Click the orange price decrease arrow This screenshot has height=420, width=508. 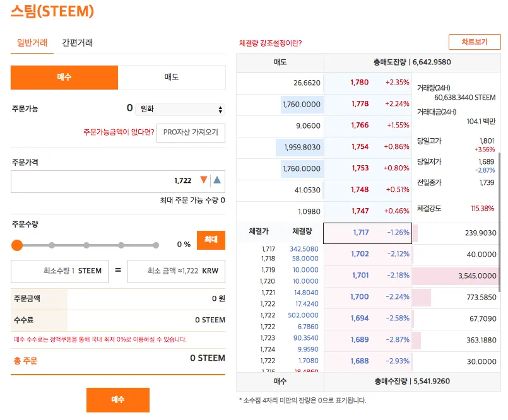pos(203,180)
